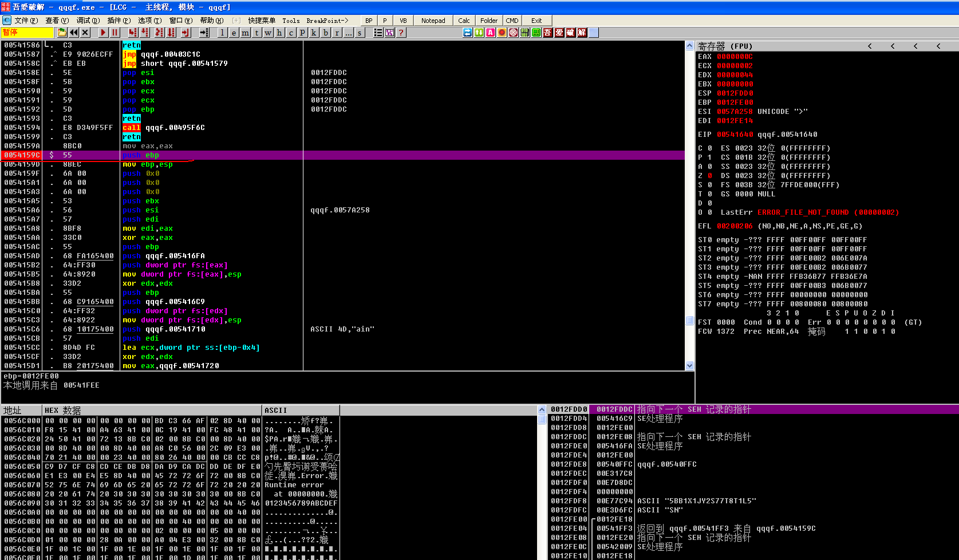Open the log window with 'l' button
This screenshot has height=560, width=959.
[222, 33]
